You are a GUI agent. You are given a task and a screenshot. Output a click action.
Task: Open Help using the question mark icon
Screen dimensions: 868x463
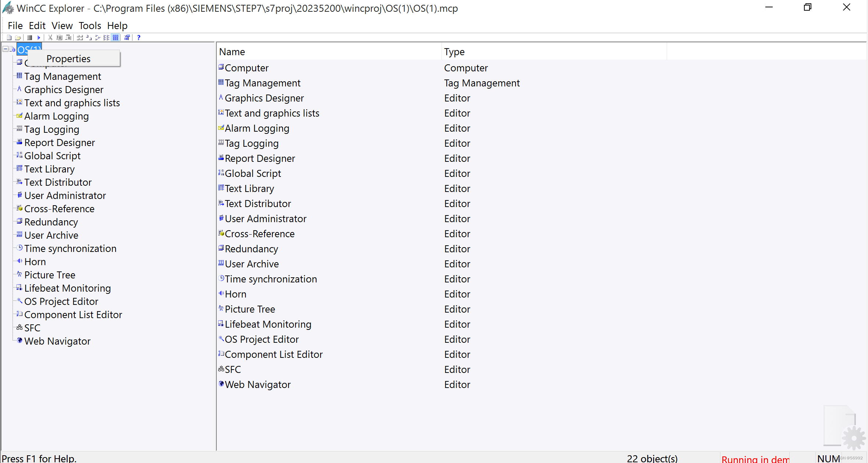click(x=139, y=37)
